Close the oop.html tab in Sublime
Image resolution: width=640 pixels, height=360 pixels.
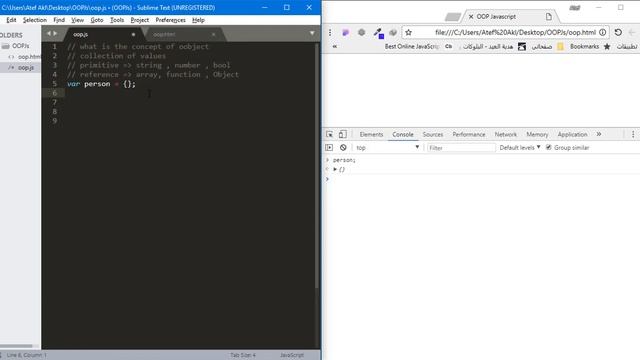pyautogui.click(x=213, y=34)
